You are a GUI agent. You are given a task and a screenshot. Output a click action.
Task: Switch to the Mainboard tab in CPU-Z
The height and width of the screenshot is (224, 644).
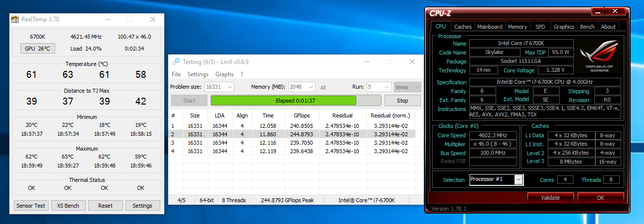490,27
